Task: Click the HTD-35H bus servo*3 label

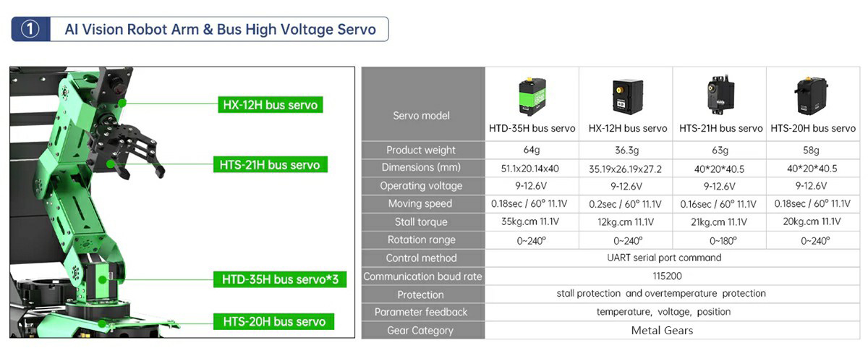Action: point(280,279)
